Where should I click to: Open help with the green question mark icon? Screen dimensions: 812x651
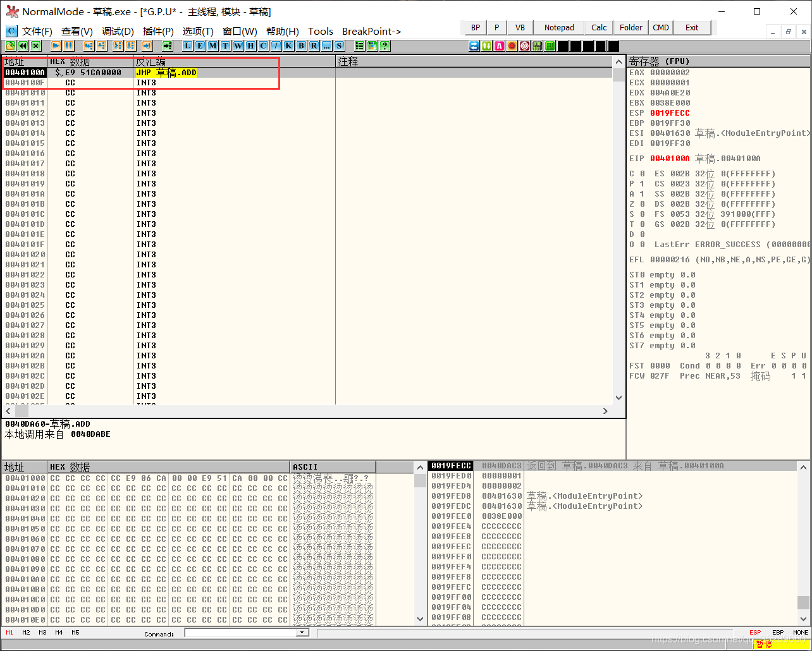384,46
